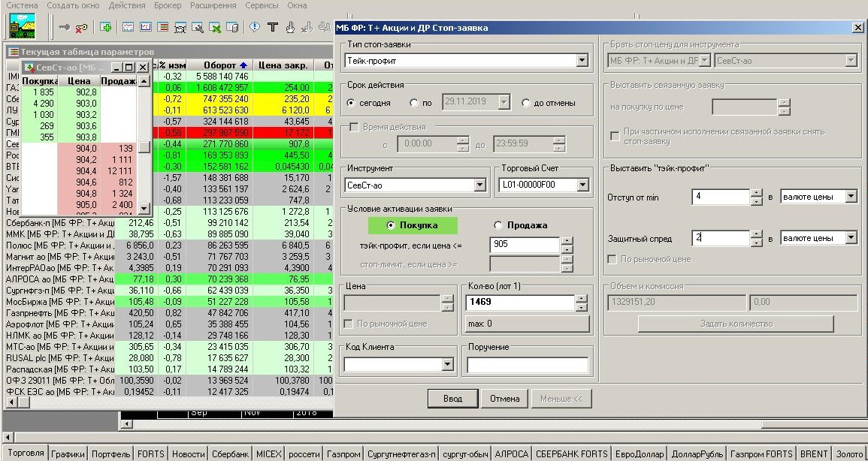Viewport: 868px width, 461px height.
Task: Click the АЛРОСА ao row in parameters table
Action: (x=169, y=279)
